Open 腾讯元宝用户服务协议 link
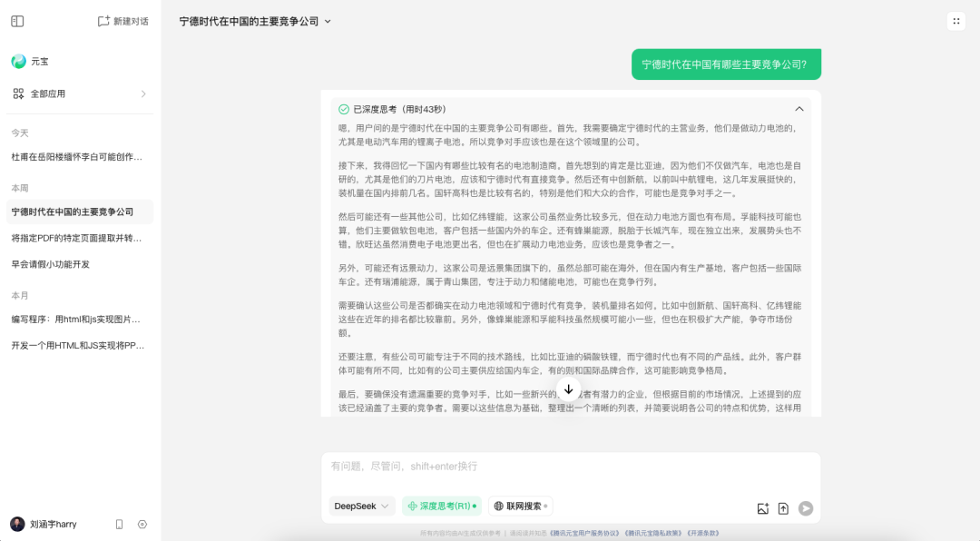 583,534
